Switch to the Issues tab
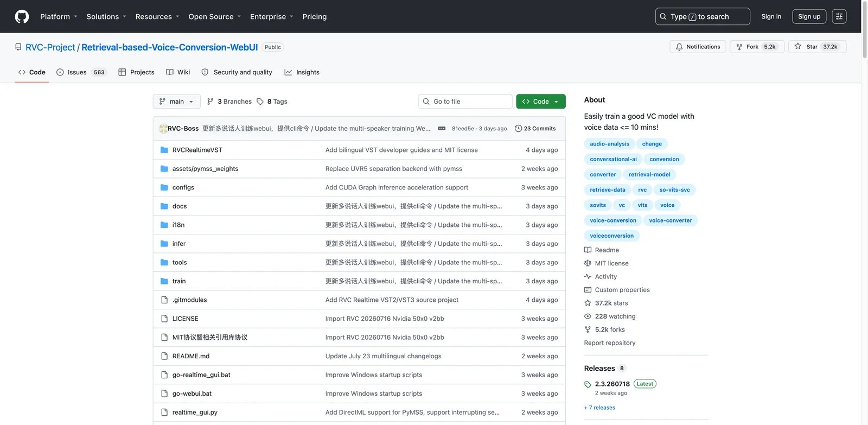This screenshot has width=868, height=425. 81,72
